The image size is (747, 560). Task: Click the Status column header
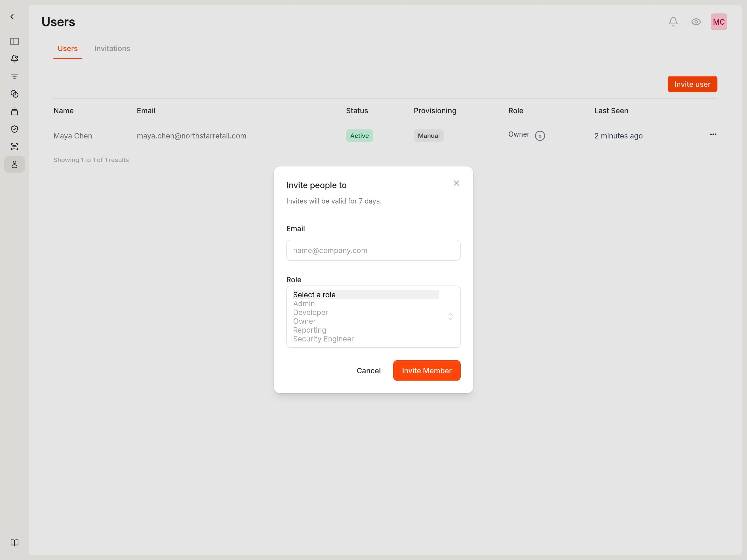(x=357, y=111)
